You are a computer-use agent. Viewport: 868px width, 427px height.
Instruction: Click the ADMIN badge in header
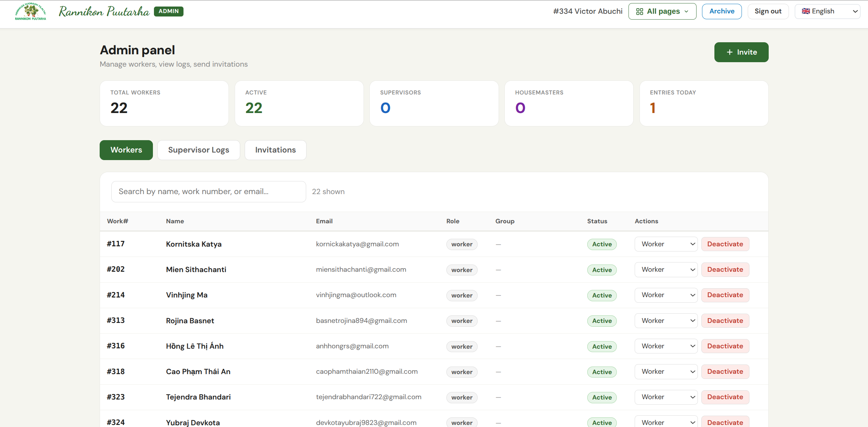click(168, 11)
